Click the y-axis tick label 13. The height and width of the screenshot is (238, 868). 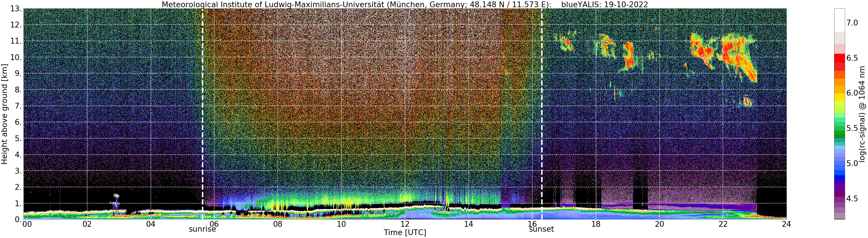click(16, 9)
